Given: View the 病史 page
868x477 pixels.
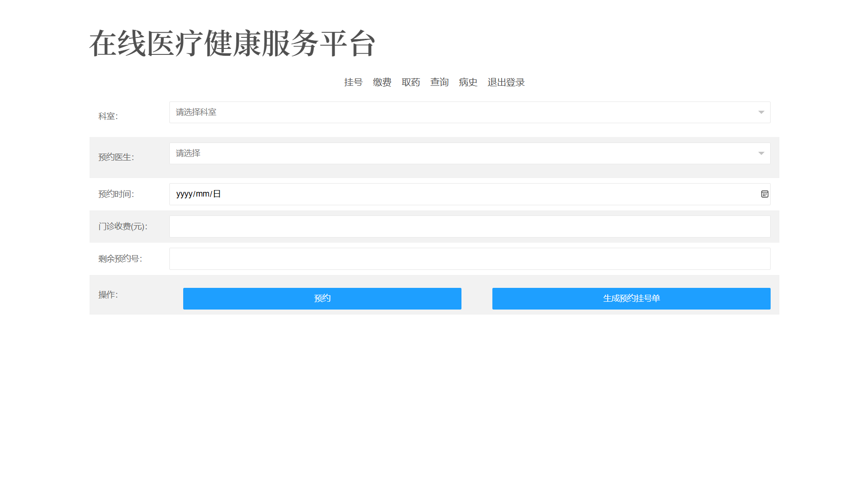Looking at the screenshot, I should pyautogui.click(x=468, y=83).
